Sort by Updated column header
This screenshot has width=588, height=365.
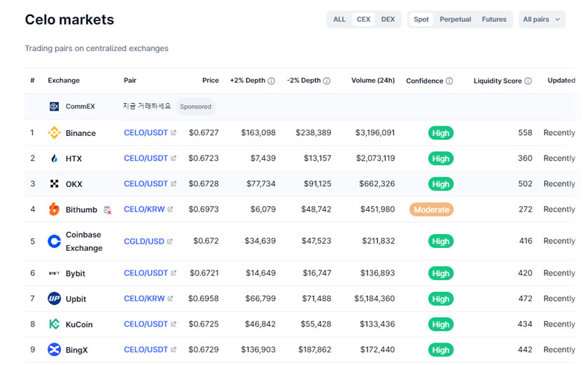(561, 81)
